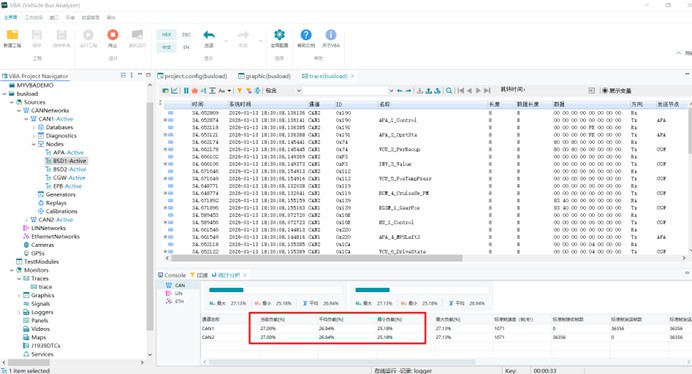Click the collapse-all icon in Project Navigator header
Image resolution: width=692 pixels, height=374 pixels.
coord(123,76)
